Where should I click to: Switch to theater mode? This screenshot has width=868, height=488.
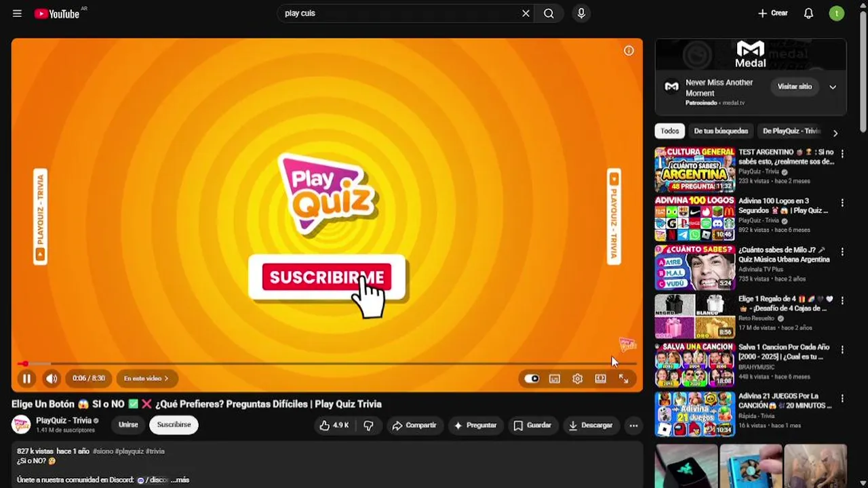pos(600,379)
